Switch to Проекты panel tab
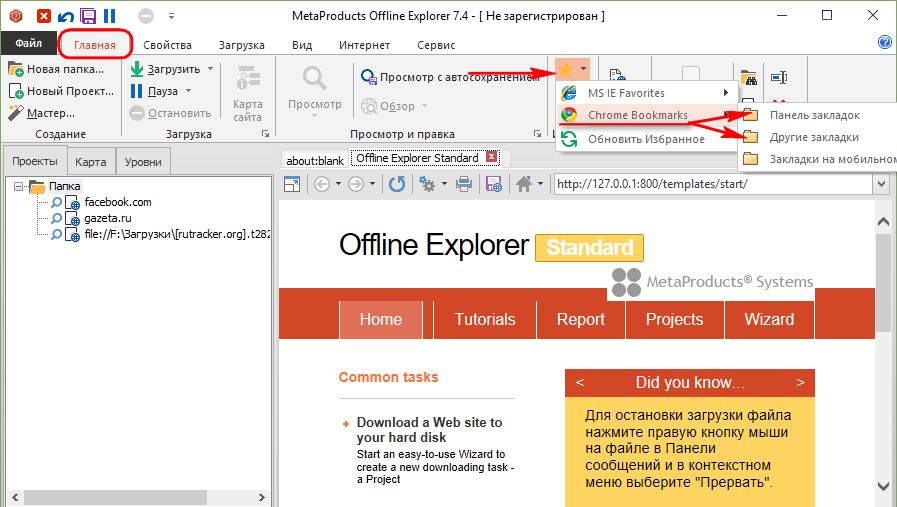The width and height of the screenshot is (897, 507). pos(35,161)
